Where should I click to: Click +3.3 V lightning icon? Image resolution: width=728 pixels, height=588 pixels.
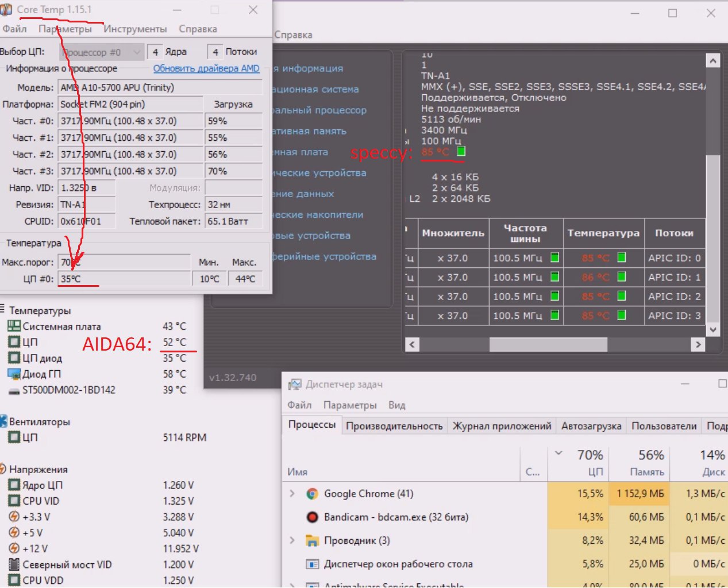pyautogui.click(x=14, y=517)
